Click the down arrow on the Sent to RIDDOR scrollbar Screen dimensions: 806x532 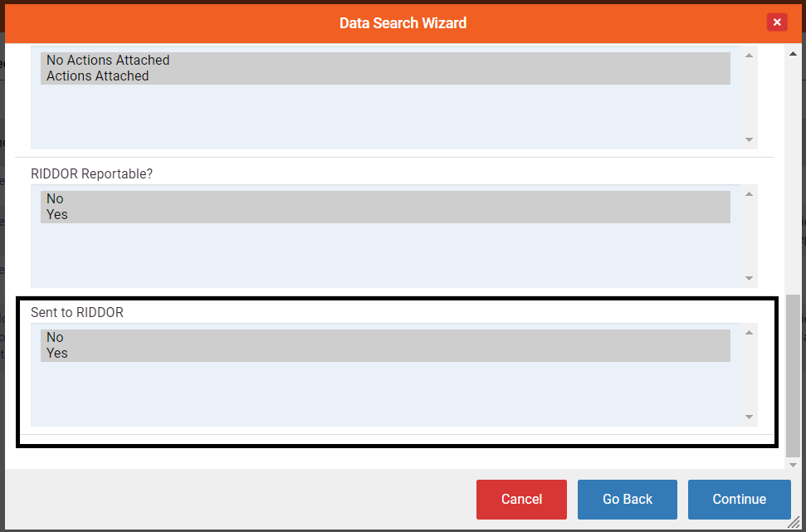pyautogui.click(x=748, y=415)
